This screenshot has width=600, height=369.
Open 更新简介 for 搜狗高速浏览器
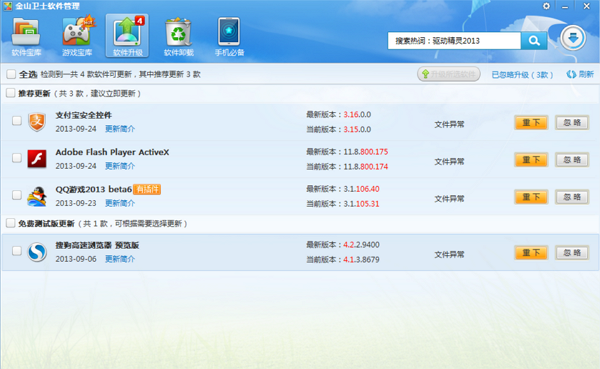[120, 259]
